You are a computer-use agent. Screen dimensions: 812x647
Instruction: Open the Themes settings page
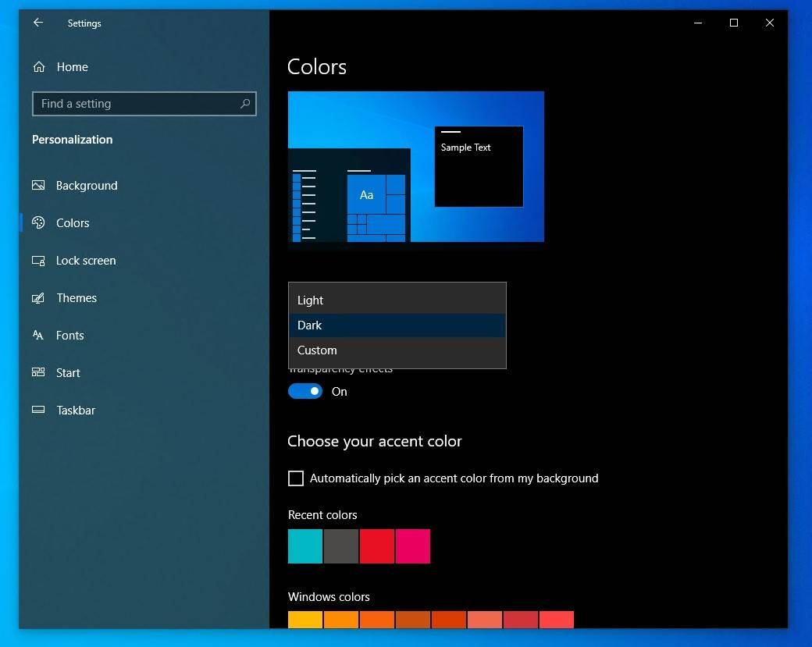pyautogui.click(x=144, y=297)
